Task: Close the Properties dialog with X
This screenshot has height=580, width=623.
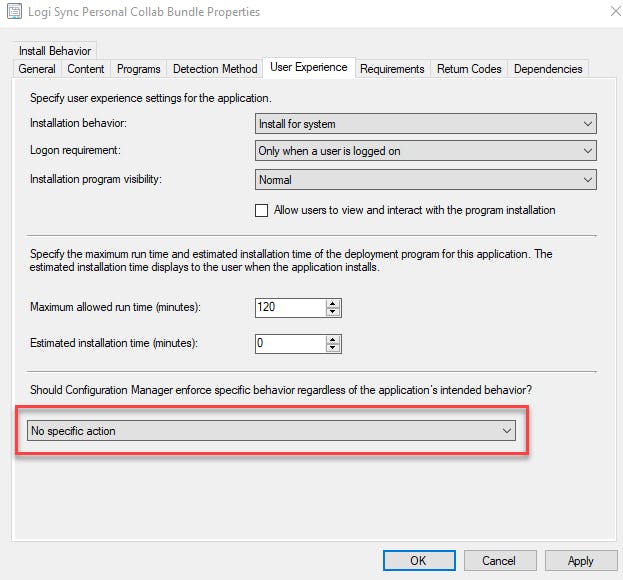Action: [x=616, y=11]
